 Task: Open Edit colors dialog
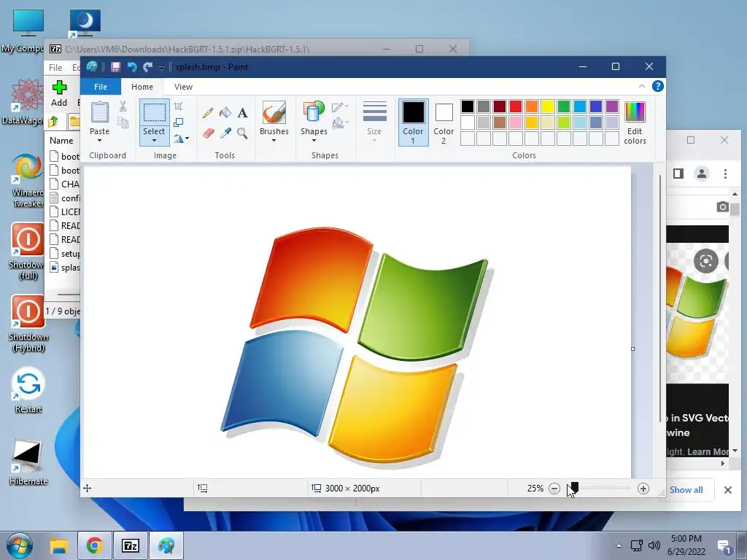click(x=635, y=122)
